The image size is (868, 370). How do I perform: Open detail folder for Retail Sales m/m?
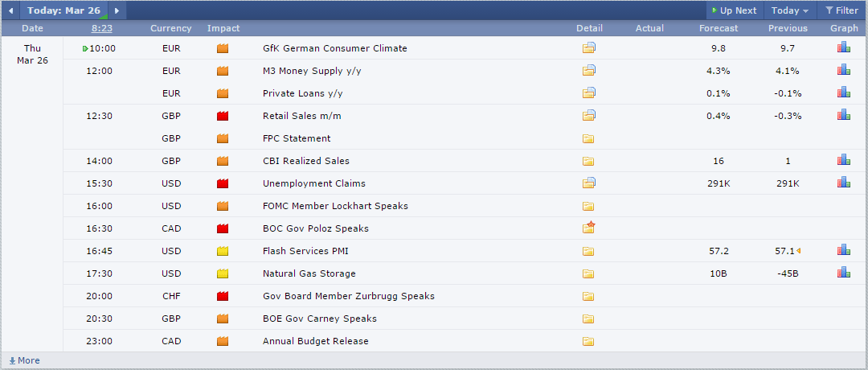[x=588, y=116]
